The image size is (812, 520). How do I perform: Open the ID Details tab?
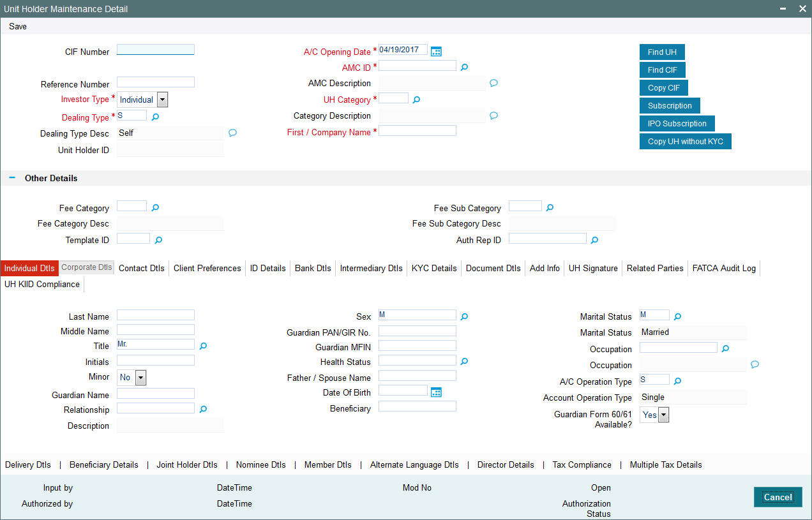coord(268,268)
